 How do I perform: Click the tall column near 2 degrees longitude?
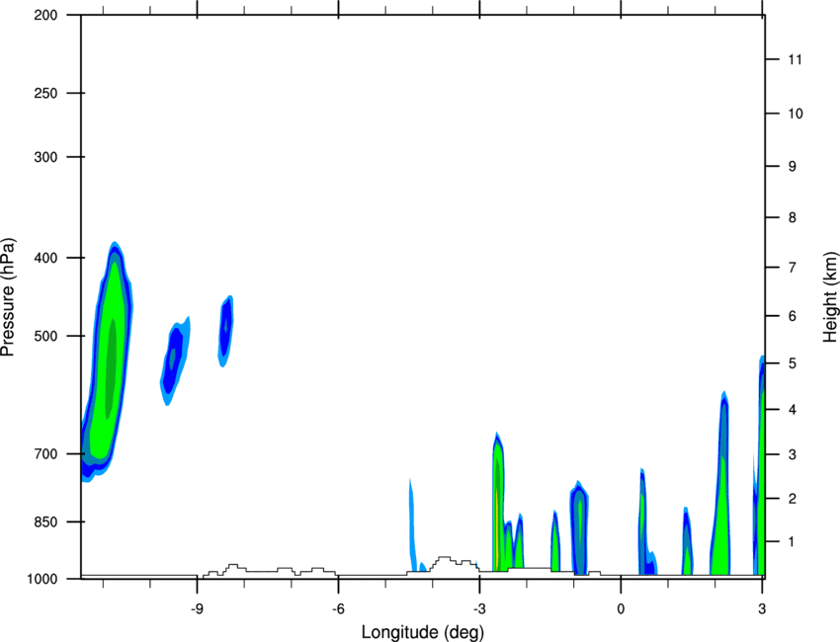pos(720,485)
